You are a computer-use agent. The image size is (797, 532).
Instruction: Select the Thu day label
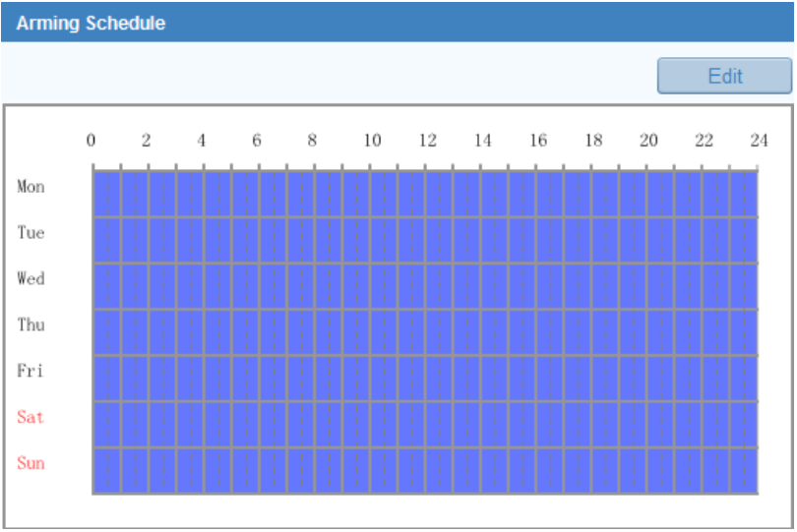31,325
